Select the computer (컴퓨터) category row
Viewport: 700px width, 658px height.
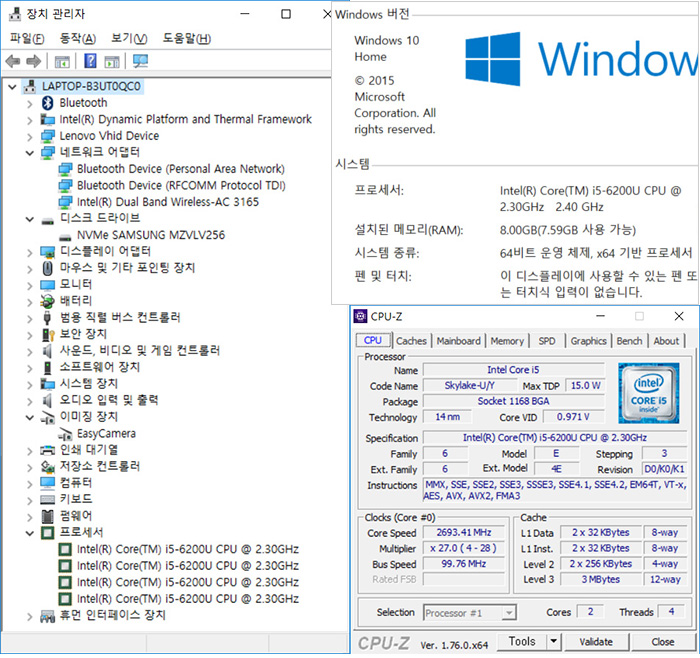[76, 483]
